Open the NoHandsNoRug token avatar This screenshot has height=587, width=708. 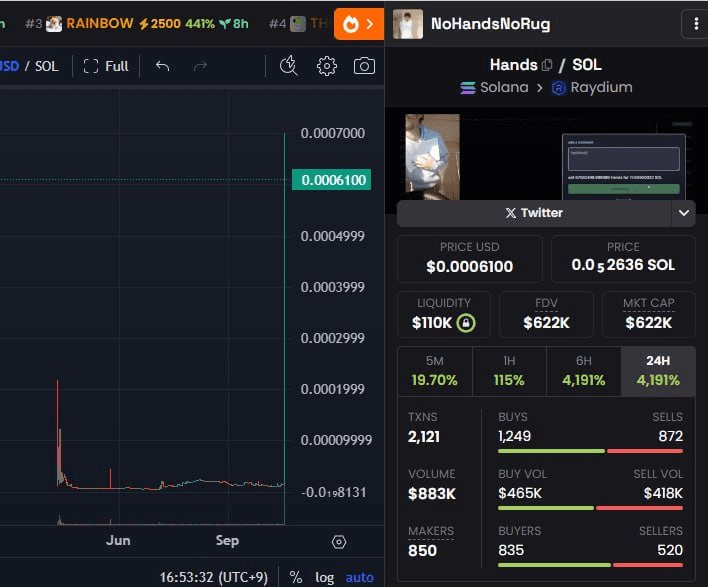click(408, 24)
